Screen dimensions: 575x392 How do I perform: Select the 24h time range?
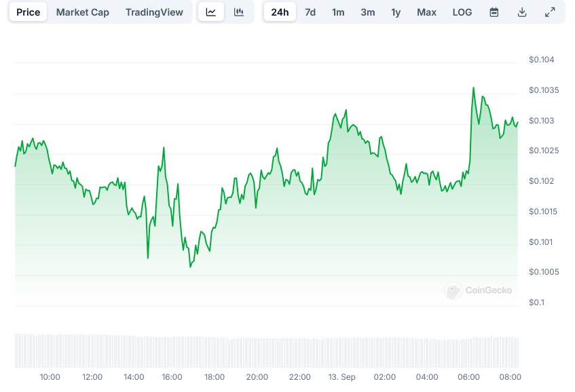280,12
